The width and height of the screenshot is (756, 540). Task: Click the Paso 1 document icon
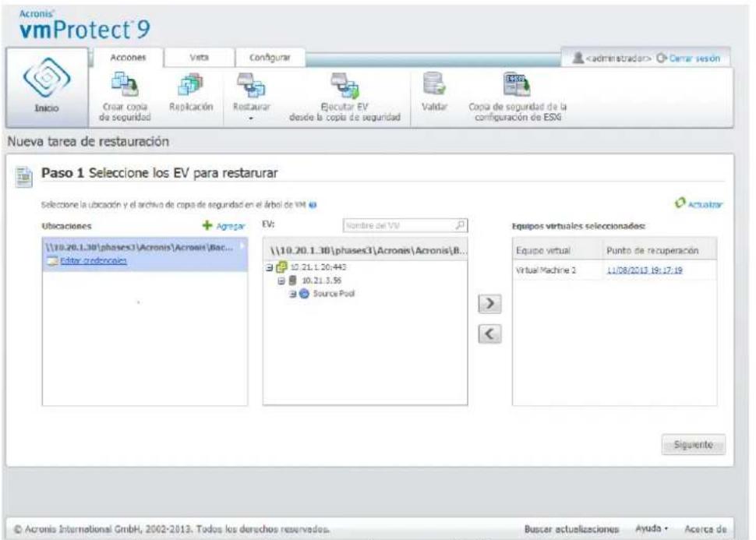(x=24, y=176)
